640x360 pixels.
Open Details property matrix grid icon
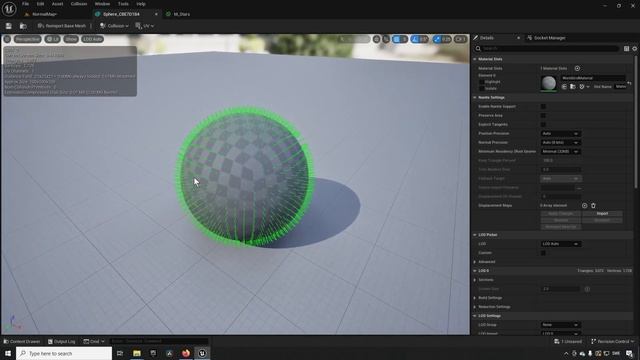click(626, 49)
